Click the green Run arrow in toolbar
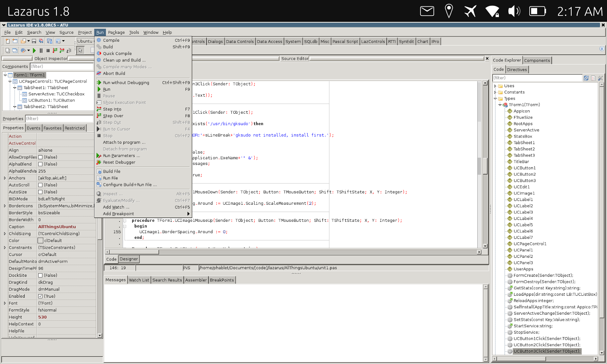Viewport: 607px width, 364px height. 34,50
